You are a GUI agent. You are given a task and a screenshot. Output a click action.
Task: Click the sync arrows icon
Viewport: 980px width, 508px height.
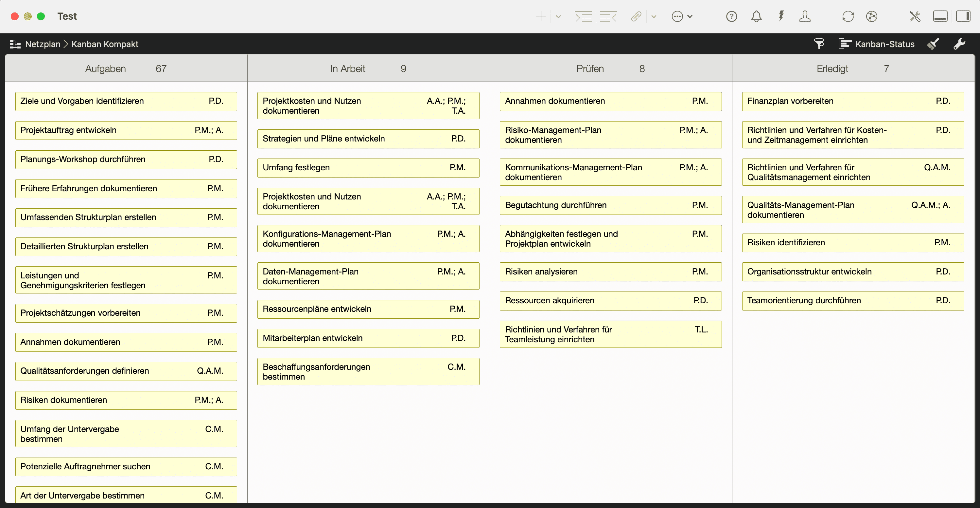[848, 16]
